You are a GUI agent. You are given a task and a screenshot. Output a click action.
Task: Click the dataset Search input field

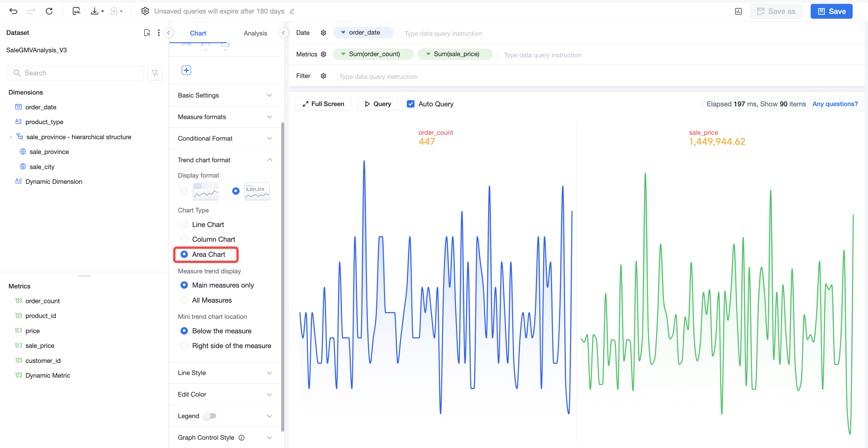pos(75,73)
